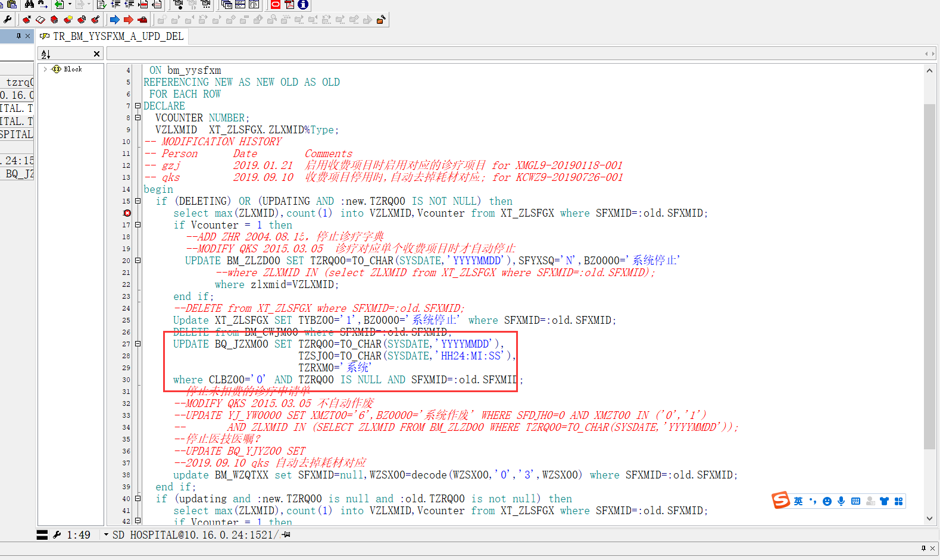
Task: Click the connection pin icon in status bar
Action: [286, 534]
